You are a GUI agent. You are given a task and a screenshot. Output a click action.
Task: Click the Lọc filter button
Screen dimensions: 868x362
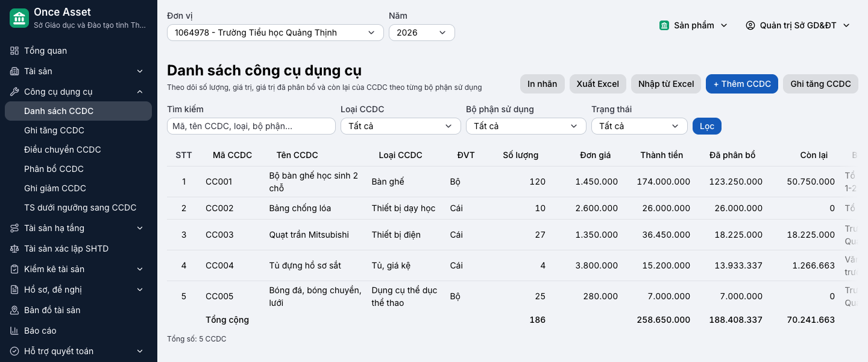(x=707, y=126)
